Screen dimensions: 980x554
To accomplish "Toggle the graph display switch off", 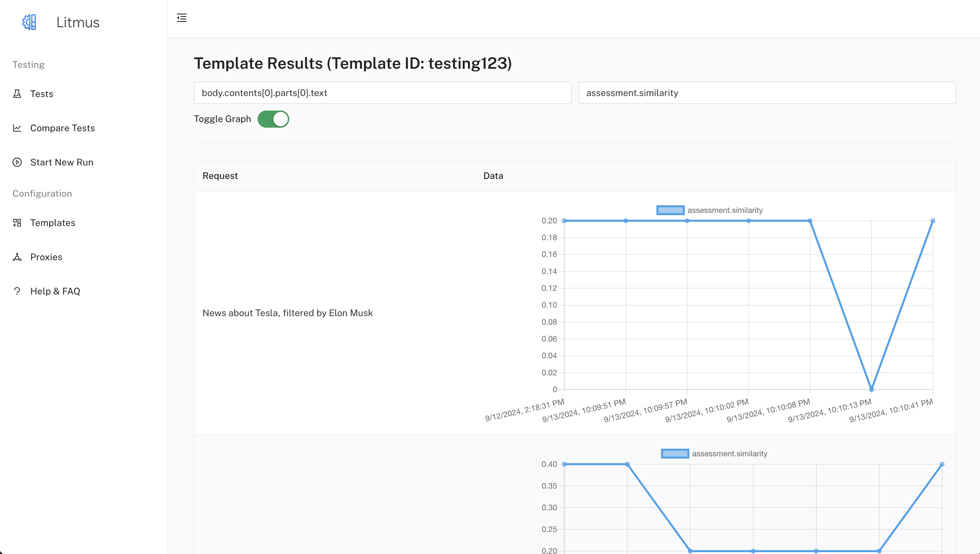I will pos(274,119).
